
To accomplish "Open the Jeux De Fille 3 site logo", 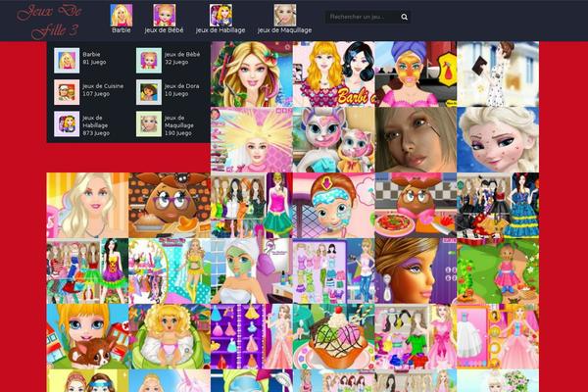I will pyautogui.click(x=49, y=21).
